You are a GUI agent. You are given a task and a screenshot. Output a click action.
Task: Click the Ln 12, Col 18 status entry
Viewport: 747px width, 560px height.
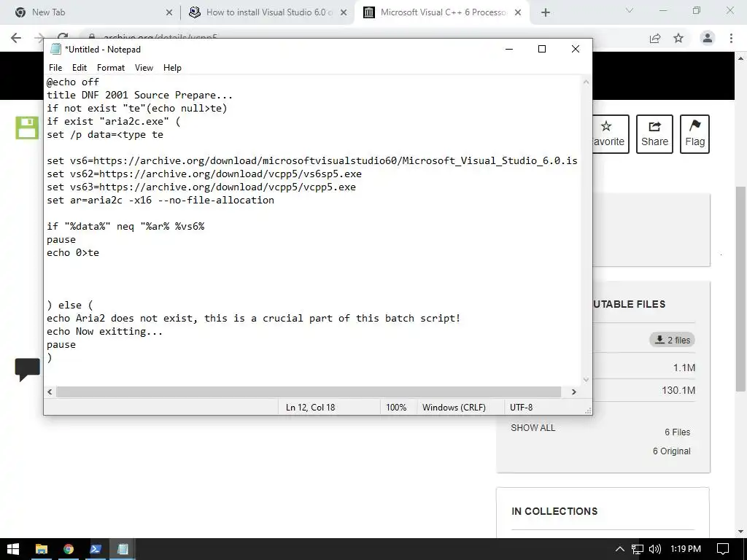[x=310, y=408]
